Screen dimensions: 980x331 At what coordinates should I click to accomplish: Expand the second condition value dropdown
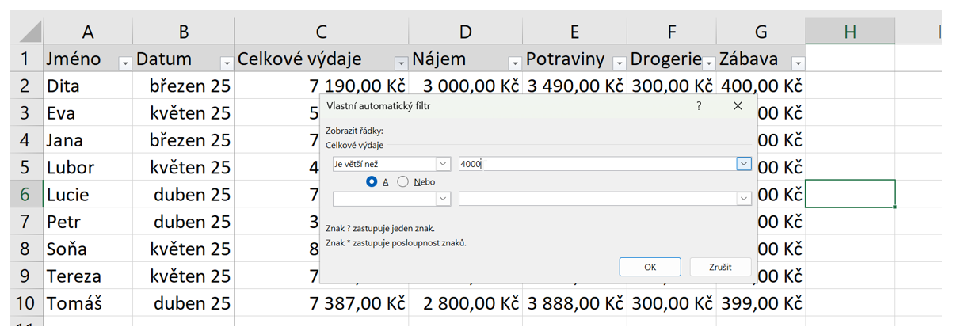click(x=743, y=199)
